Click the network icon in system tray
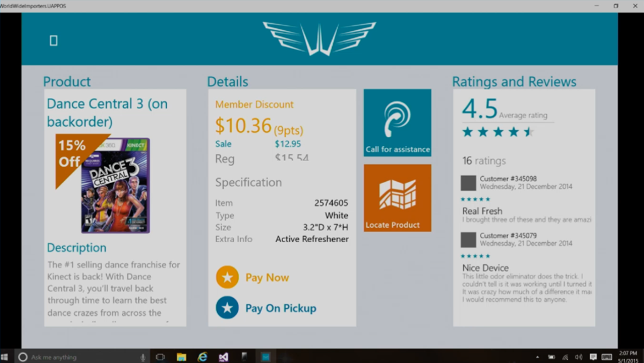This screenshot has height=363, width=644. click(565, 357)
